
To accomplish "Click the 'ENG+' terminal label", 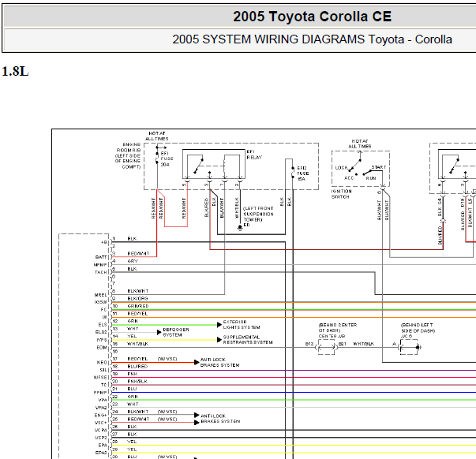I will (100, 415).
